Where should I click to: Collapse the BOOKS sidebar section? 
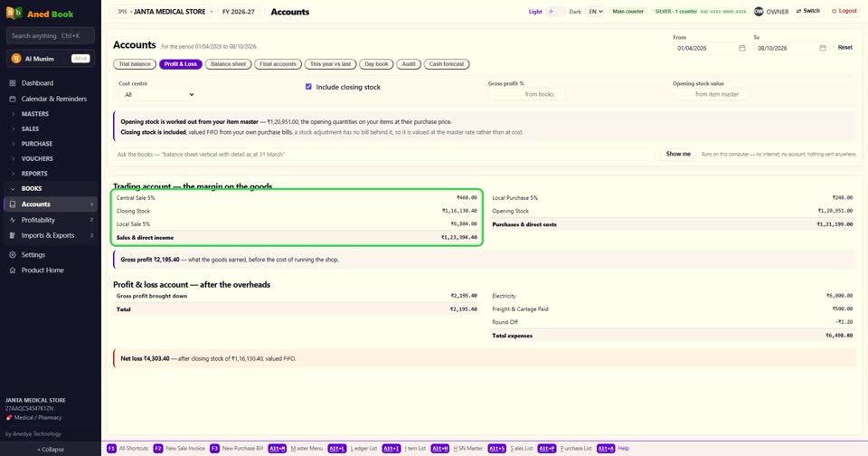point(51,188)
